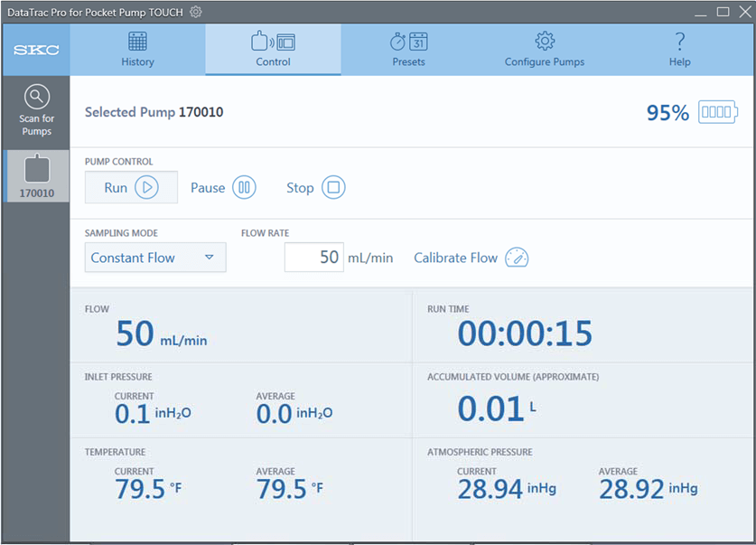
Task: Click the Scan for Pumps magnifier icon
Action: pos(37,97)
